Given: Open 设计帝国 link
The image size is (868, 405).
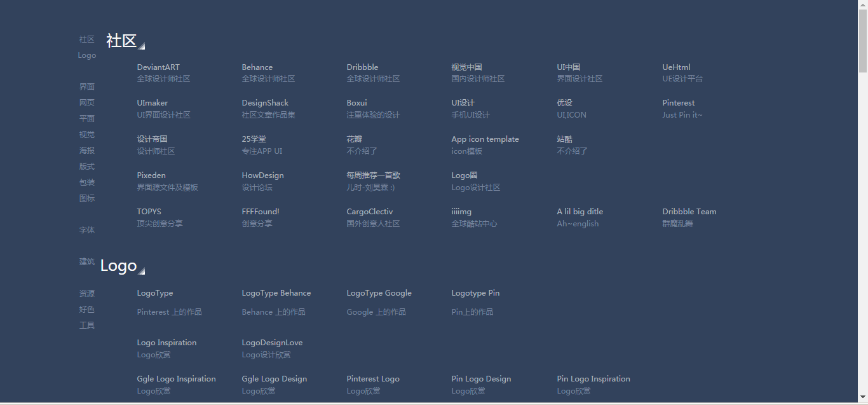Looking at the screenshot, I should (x=153, y=139).
